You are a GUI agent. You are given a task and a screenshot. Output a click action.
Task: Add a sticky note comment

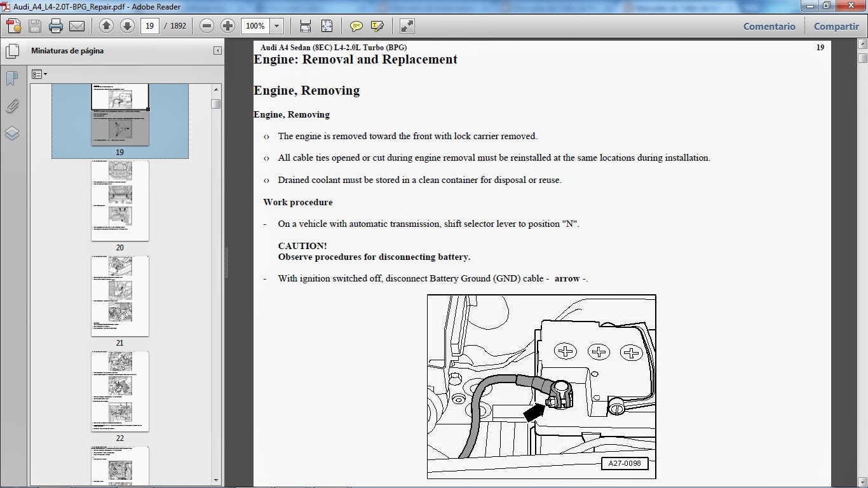coord(356,26)
